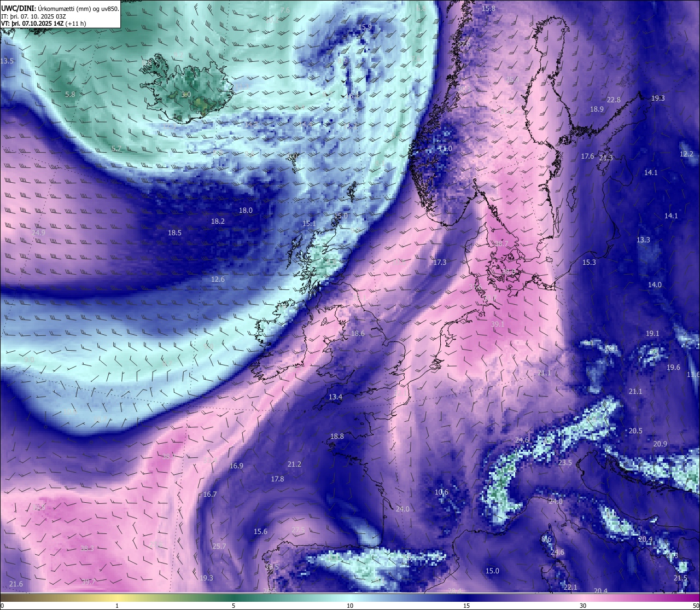Click the color scale tick label 15

tap(466, 606)
